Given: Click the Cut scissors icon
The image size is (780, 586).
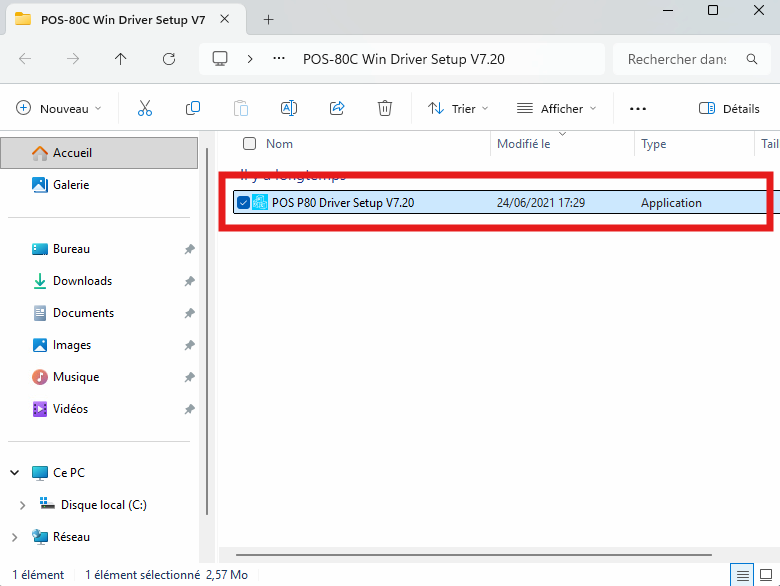Looking at the screenshot, I should point(145,108).
